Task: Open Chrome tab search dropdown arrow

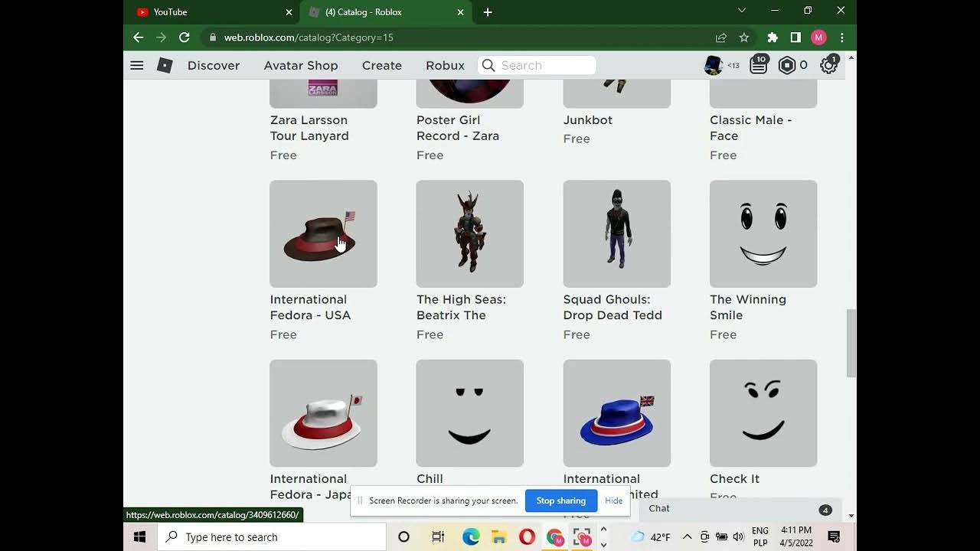Action: [x=741, y=11]
